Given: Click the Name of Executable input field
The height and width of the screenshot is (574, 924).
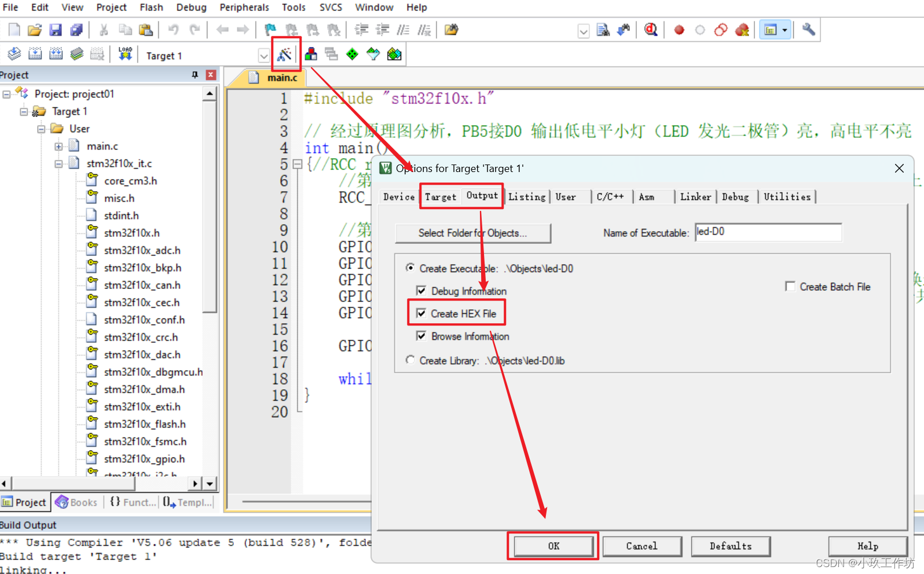Looking at the screenshot, I should pyautogui.click(x=768, y=232).
